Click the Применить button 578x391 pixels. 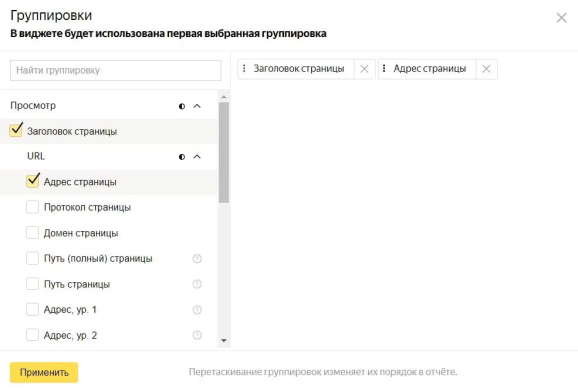pyautogui.click(x=44, y=373)
